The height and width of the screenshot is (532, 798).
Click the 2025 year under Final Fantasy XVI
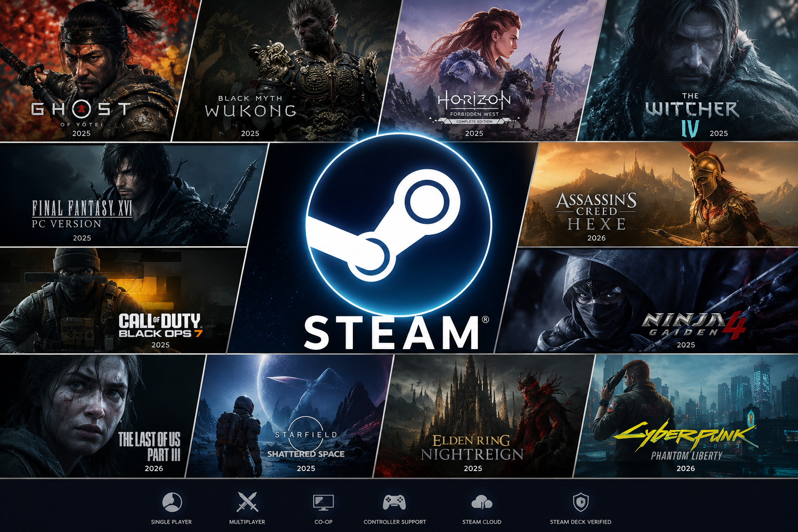coord(82,238)
